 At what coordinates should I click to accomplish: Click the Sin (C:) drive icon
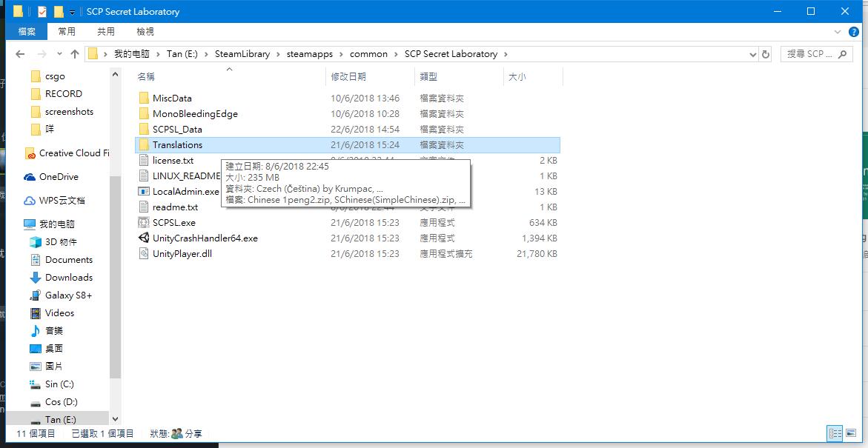click(36, 384)
